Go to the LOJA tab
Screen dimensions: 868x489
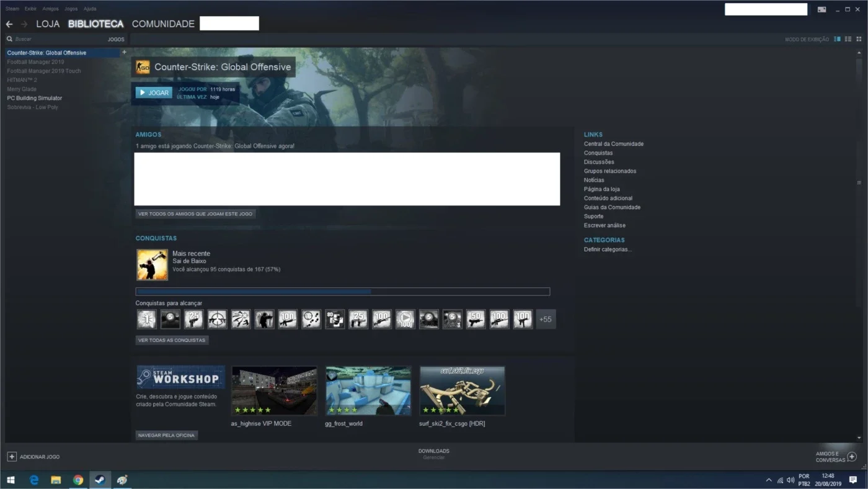coord(48,24)
